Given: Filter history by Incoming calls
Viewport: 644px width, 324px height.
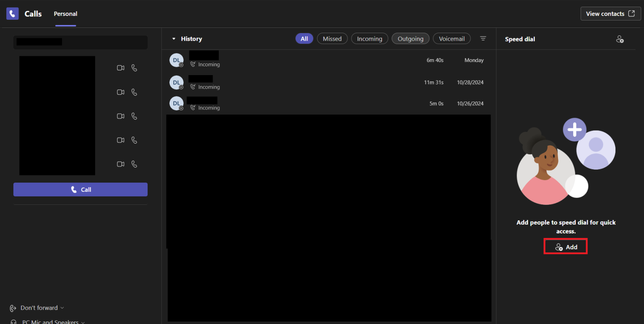Looking at the screenshot, I should click(x=369, y=39).
